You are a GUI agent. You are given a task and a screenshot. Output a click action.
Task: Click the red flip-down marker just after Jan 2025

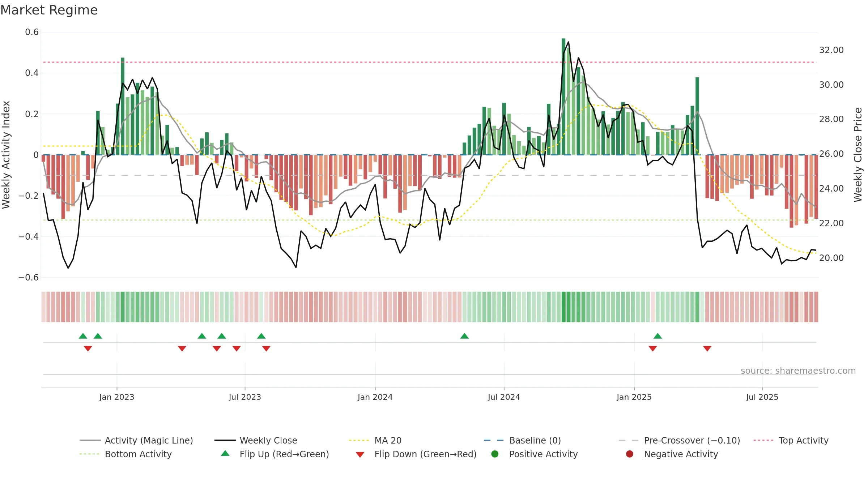[653, 348]
